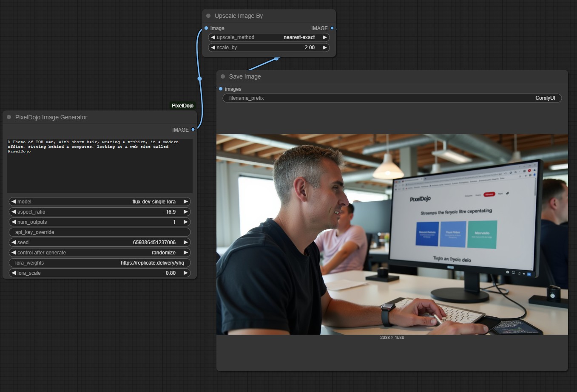Previous control after generate option arrow
Image resolution: width=577 pixels, height=392 pixels.
[x=14, y=253]
